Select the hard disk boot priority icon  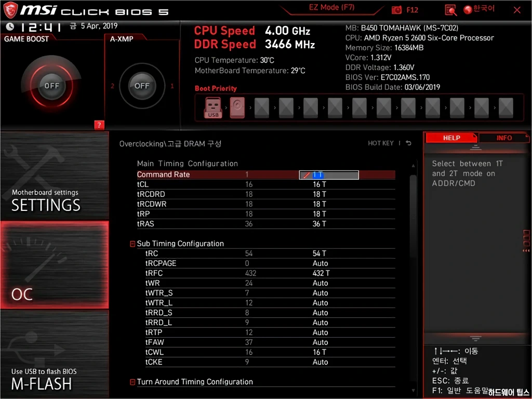pyautogui.click(x=237, y=108)
